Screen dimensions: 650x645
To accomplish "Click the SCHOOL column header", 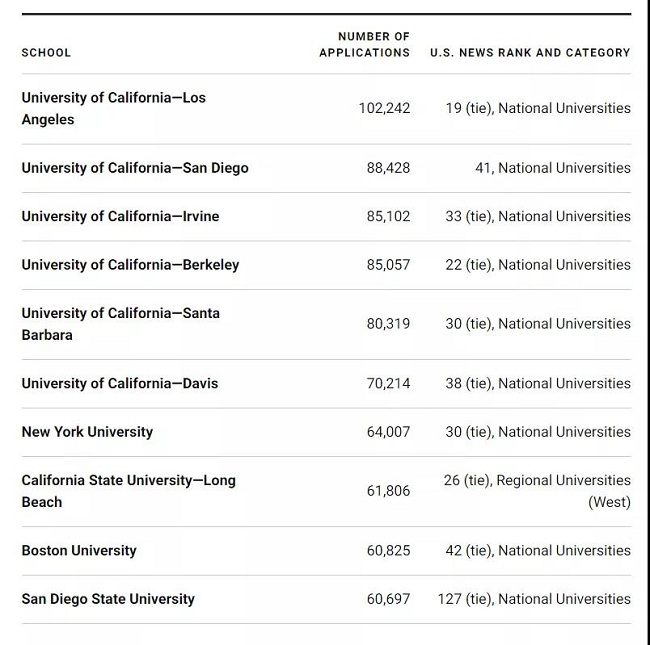I will [x=46, y=53].
